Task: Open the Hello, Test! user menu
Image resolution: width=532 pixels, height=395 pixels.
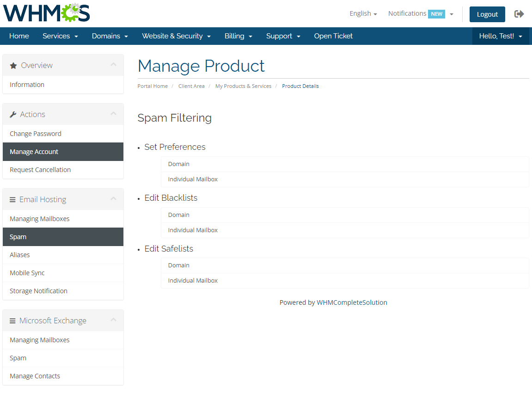Action: click(501, 36)
